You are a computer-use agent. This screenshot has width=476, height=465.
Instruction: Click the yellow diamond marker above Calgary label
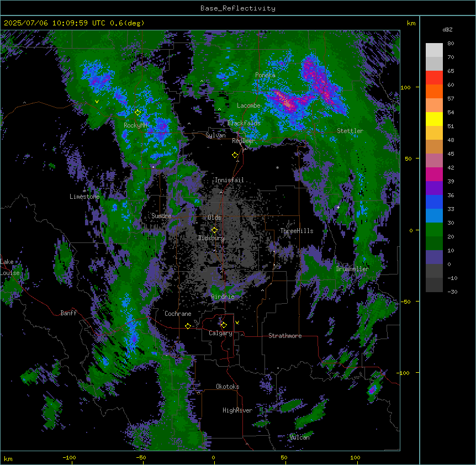[x=224, y=325]
